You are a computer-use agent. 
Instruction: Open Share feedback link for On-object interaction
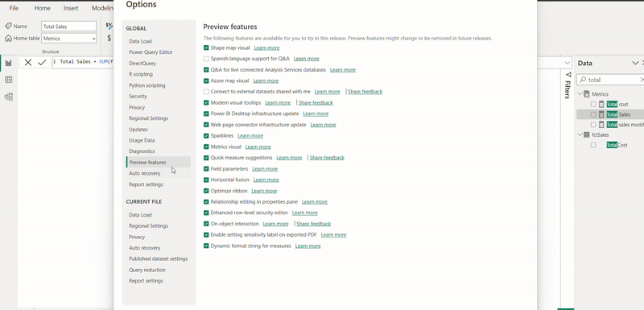[x=313, y=224]
